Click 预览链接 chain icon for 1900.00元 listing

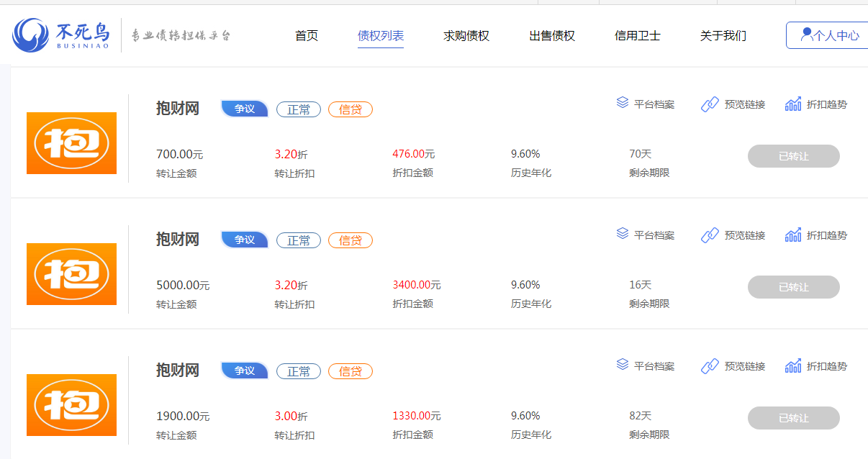[710, 366]
